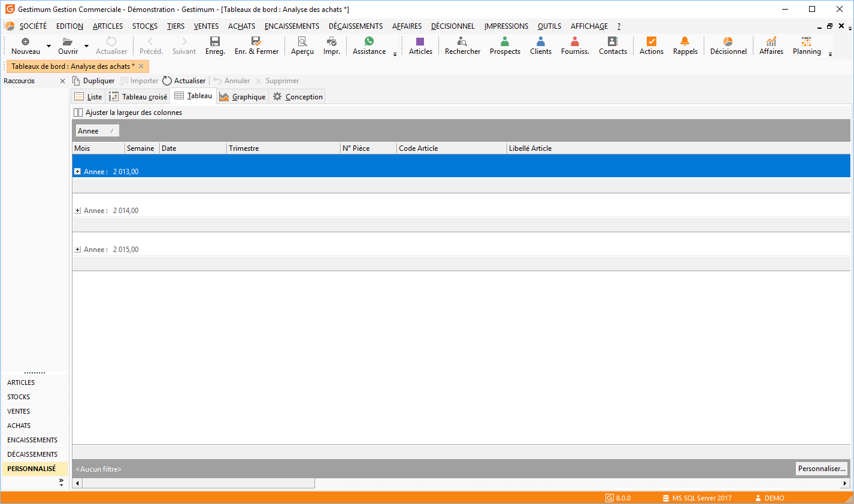Select PERSONNALISÉ in the sidebar
Image resolution: width=854 pixels, height=504 pixels.
[x=35, y=469]
